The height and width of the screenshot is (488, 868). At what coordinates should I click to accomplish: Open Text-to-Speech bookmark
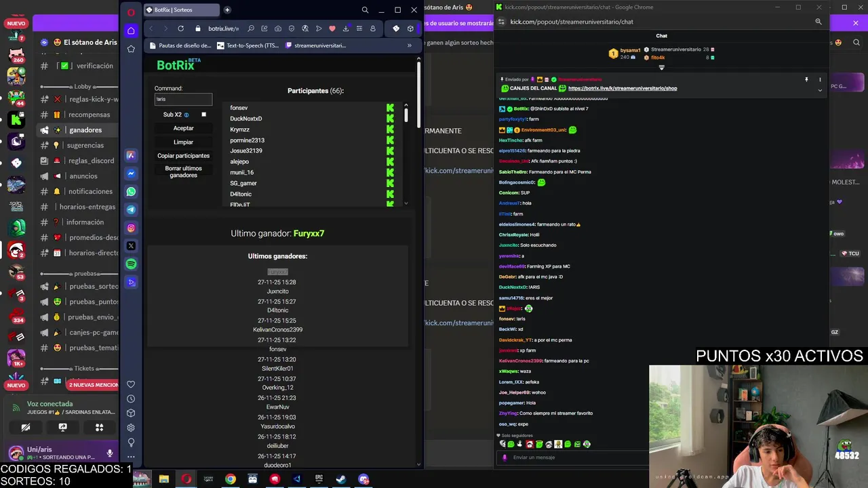(x=248, y=45)
